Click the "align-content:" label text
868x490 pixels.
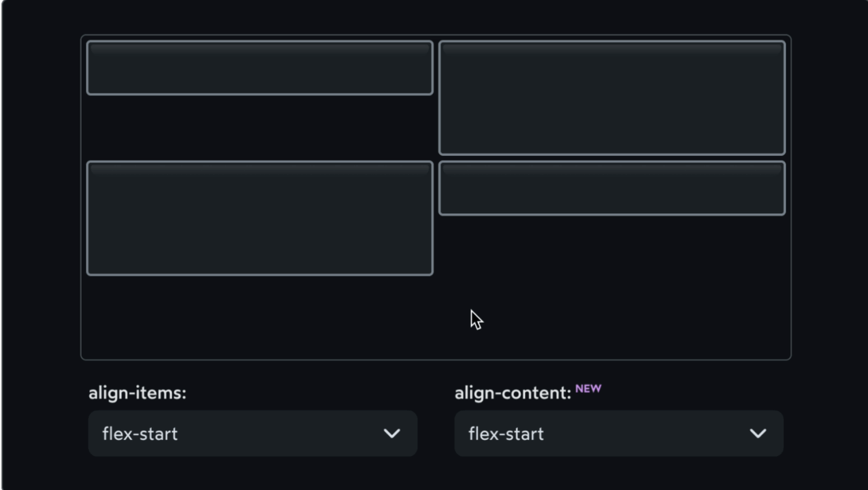tap(513, 393)
